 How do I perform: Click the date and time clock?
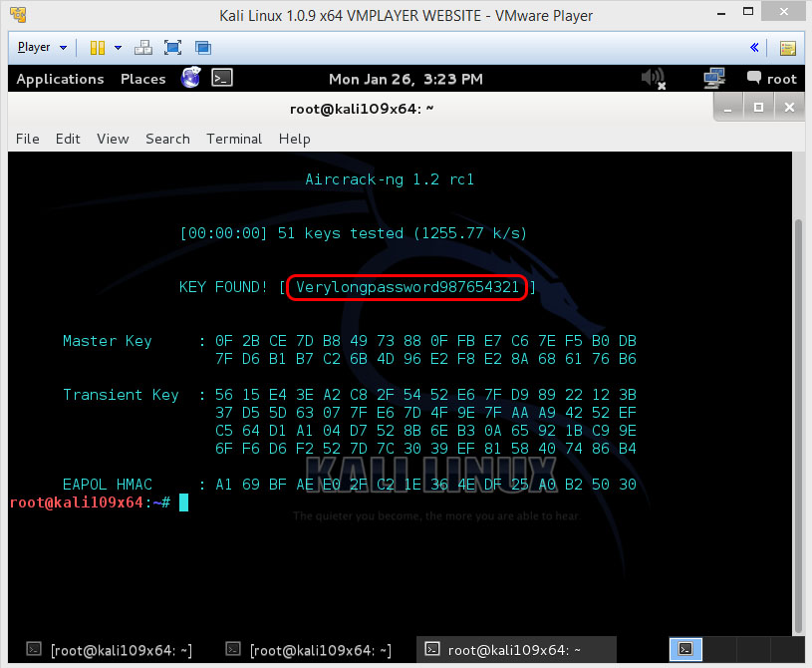[x=406, y=79]
